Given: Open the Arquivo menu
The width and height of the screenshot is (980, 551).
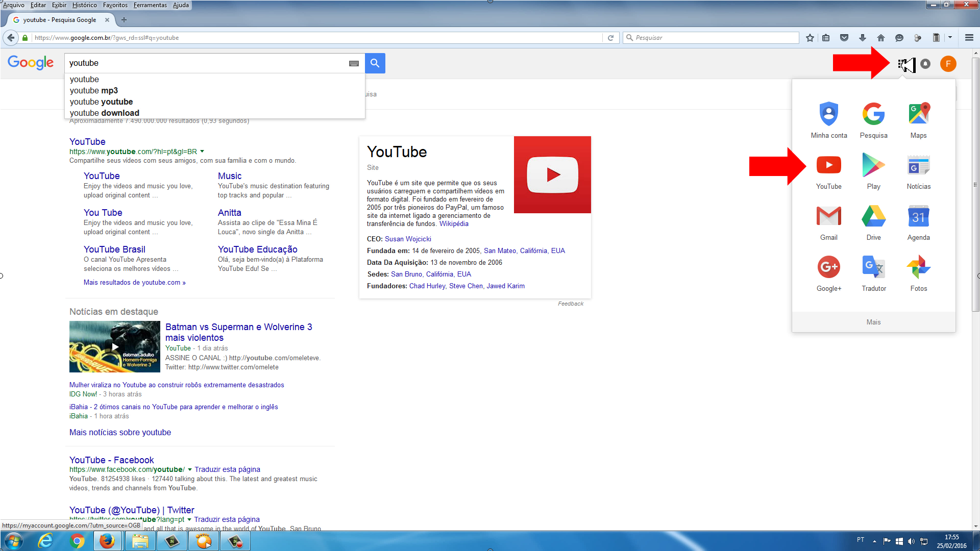Looking at the screenshot, I should [x=14, y=5].
